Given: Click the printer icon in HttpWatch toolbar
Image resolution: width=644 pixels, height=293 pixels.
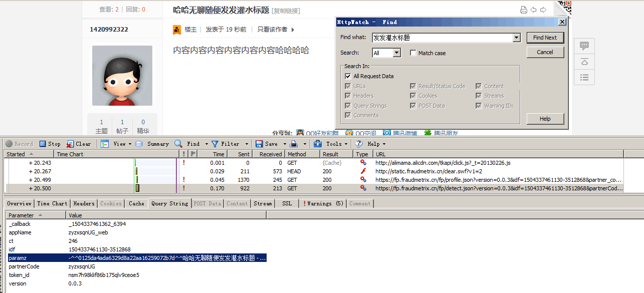Looking at the screenshot, I should pos(294,144).
